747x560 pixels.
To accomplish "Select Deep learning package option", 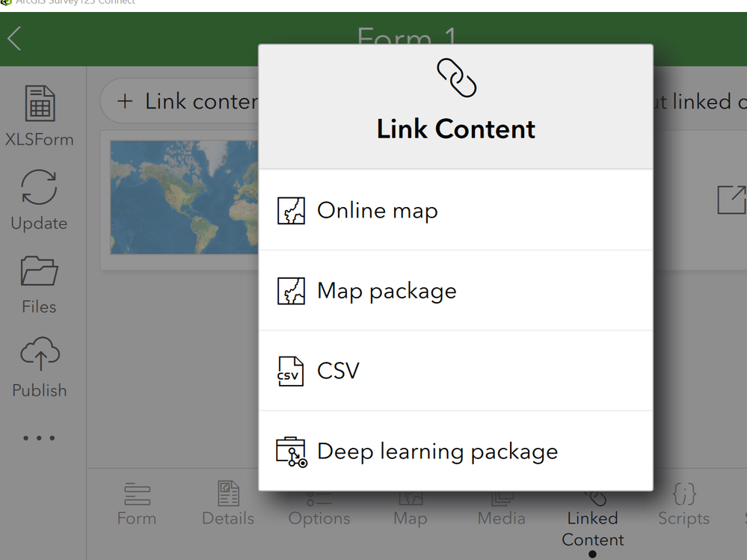I will (456, 451).
